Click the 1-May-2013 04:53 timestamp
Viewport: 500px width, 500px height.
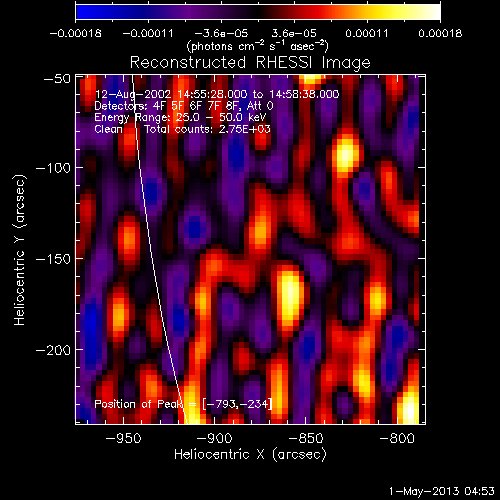pyautogui.click(x=442, y=491)
